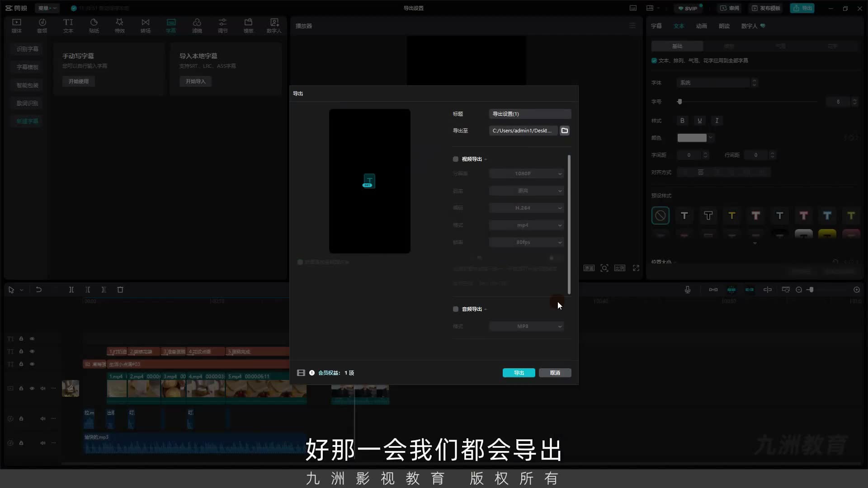Screen dimensions: 868x488
Task: Click the folder icon beside export path
Action: pos(565,131)
